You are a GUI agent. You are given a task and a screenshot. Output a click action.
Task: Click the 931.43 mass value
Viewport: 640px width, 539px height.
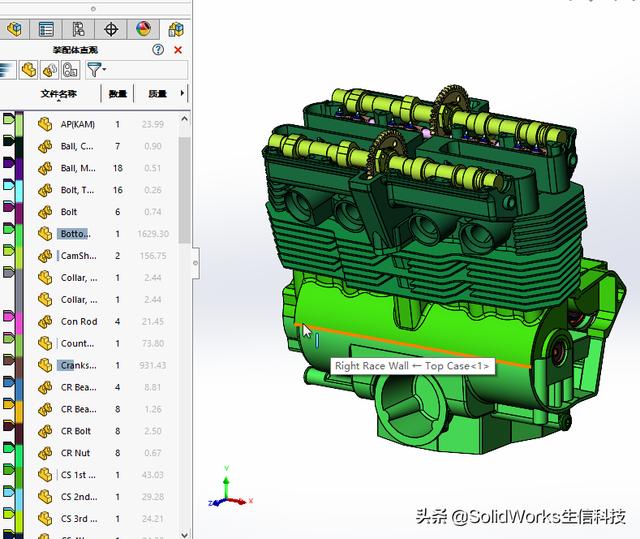point(153,365)
